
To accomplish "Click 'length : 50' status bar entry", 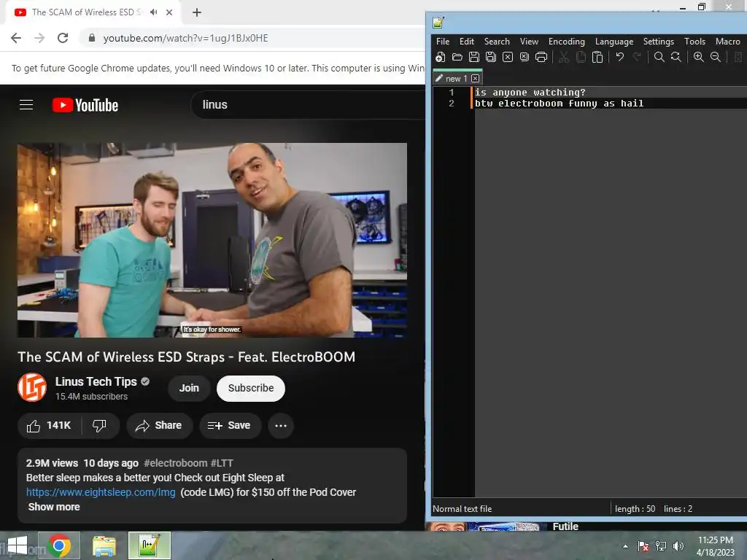I will point(635,508).
